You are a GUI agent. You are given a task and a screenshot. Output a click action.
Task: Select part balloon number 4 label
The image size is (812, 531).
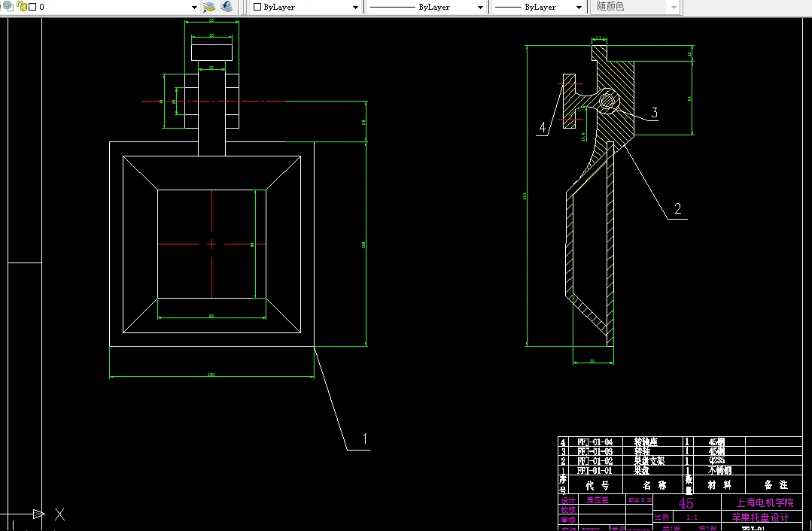[x=542, y=127]
